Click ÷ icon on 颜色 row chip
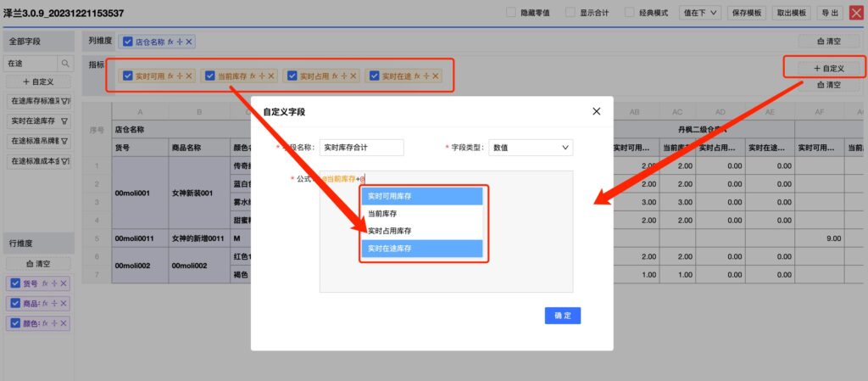Viewport: 868px width, 381px height. coord(54,323)
